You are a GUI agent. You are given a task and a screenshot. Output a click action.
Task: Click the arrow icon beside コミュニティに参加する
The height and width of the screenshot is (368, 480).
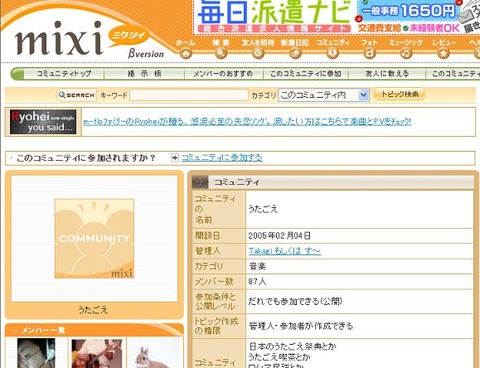coord(175,158)
